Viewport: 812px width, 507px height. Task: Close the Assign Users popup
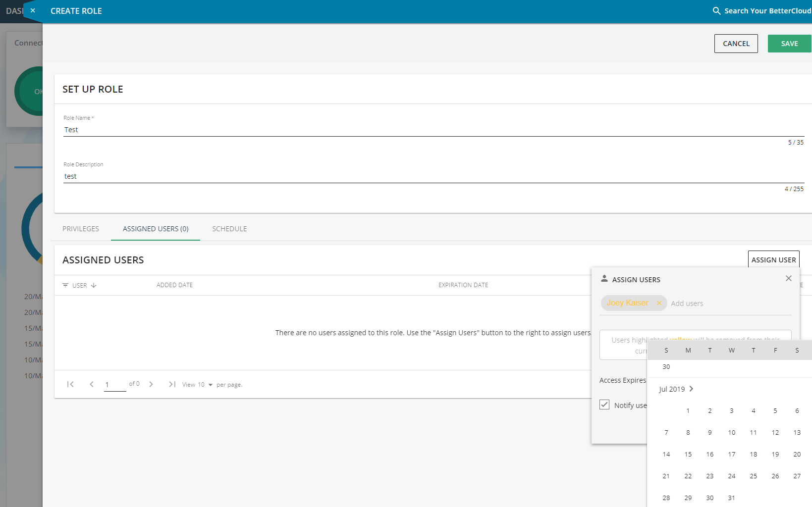(x=788, y=279)
